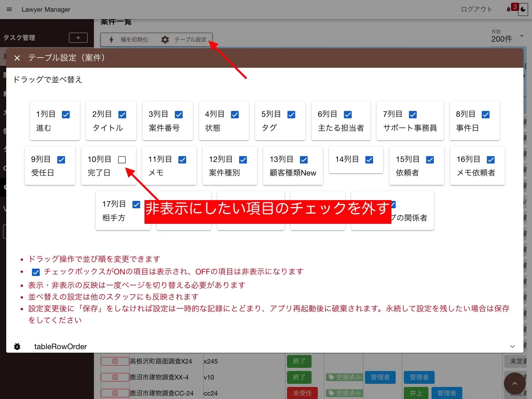Select the 案件番号 column card label

click(164, 128)
